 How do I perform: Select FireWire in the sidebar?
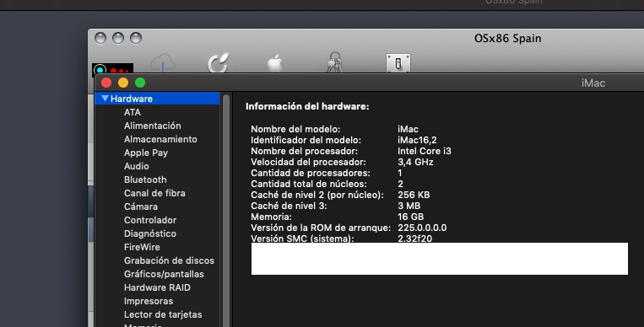coord(142,247)
